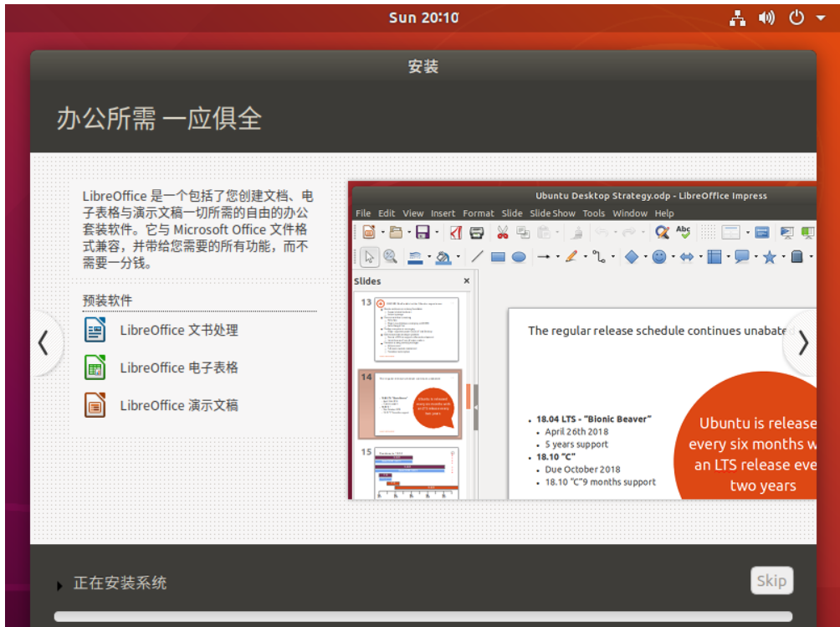Image resolution: width=840 pixels, height=627 pixels.
Task: Open the Help menu
Action: (664, 213)
